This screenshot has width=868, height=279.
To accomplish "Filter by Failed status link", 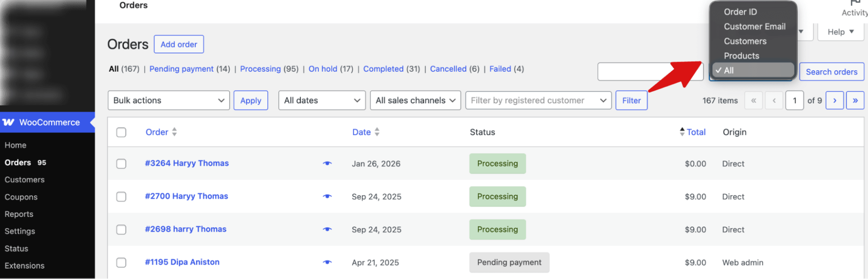I will tap(500, 69).
